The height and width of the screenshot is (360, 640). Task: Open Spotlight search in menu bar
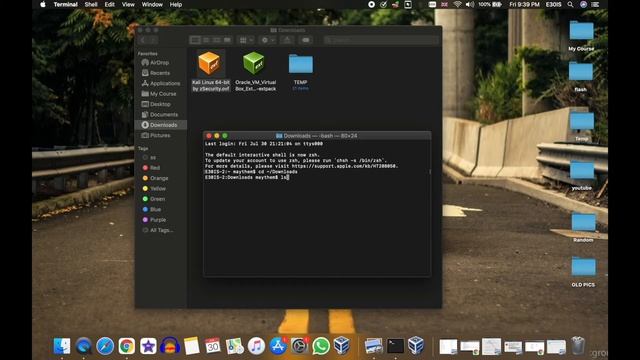(x=570, y=4)
